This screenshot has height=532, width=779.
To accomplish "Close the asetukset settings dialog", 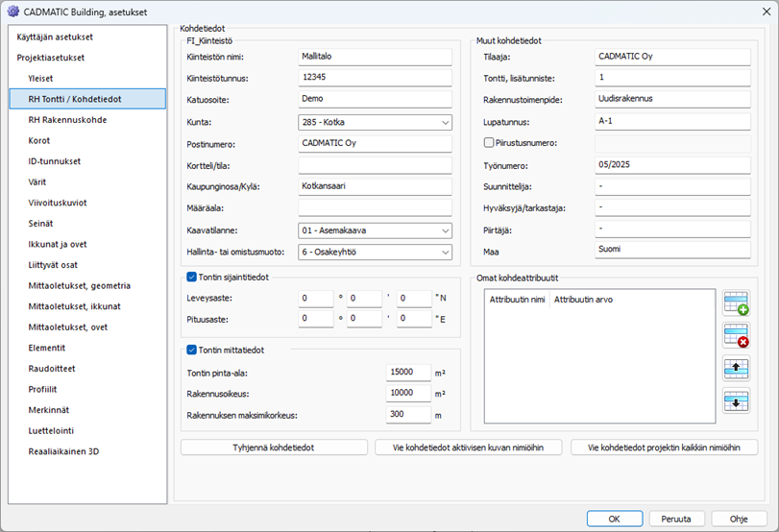I will (x=756, y=12).
